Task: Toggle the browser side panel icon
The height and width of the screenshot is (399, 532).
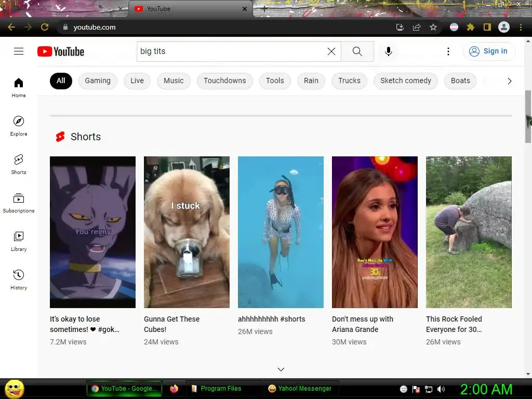Action: pos(487,27)
